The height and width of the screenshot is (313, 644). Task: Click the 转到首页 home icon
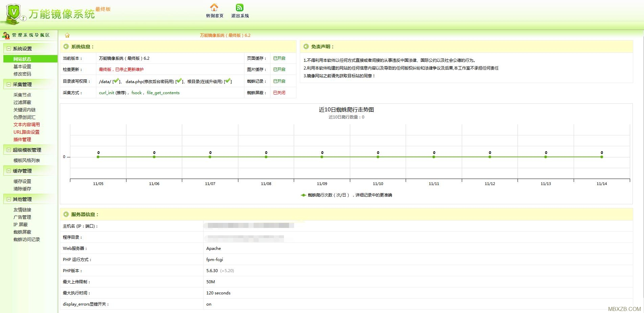point(214,7)
